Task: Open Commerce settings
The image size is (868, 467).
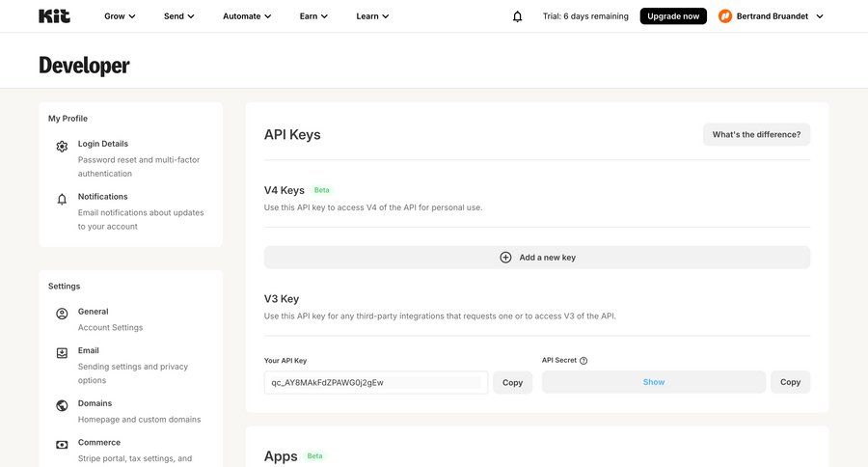Action: click(99, 442)
